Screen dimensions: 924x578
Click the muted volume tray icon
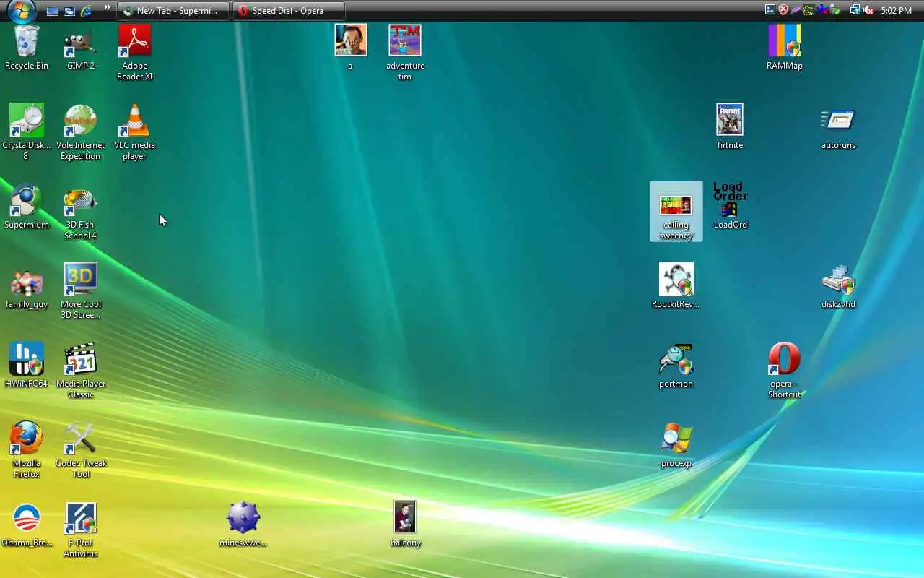click(868, 10)
